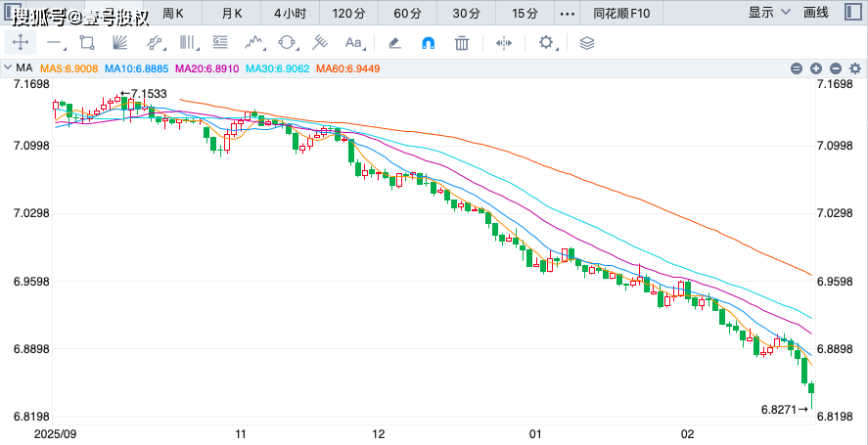
Task: Switch to the 周K weekly tab
Action: coord(173,13)
